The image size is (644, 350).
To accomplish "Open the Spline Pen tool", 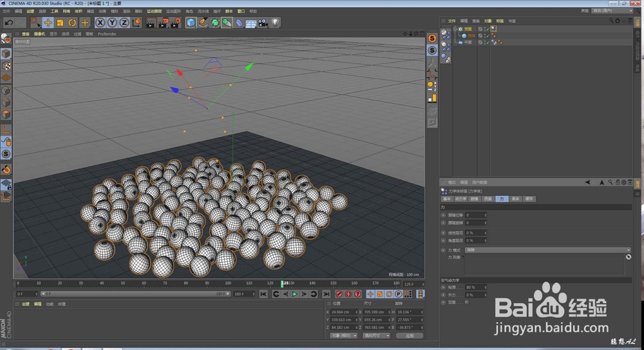I will (x=203, y=23).
